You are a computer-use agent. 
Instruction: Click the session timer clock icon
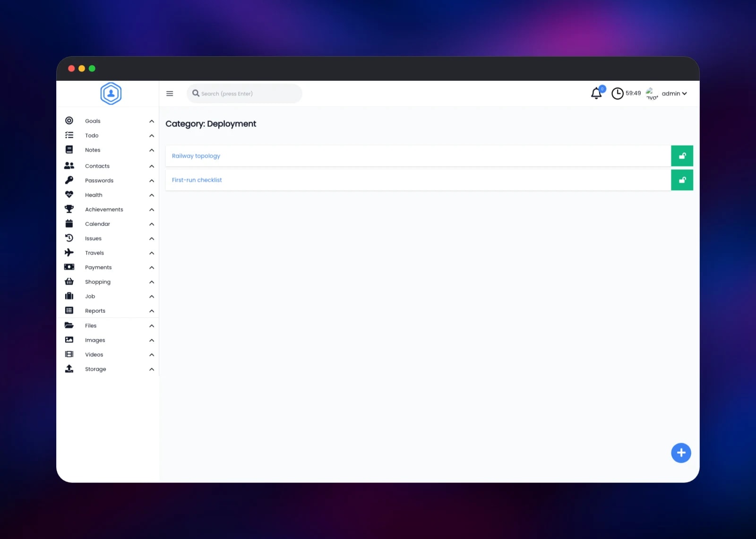click(x=617, y=94)
